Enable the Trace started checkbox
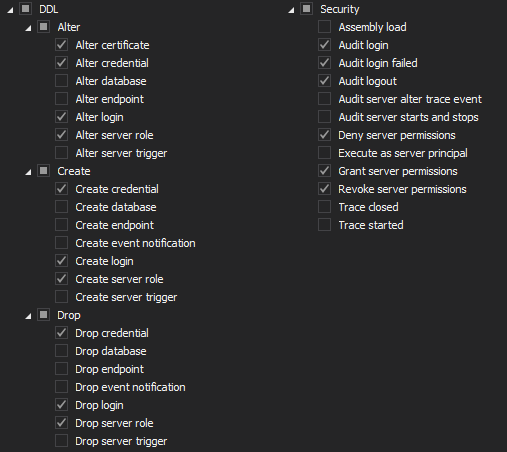 (324, 225)
